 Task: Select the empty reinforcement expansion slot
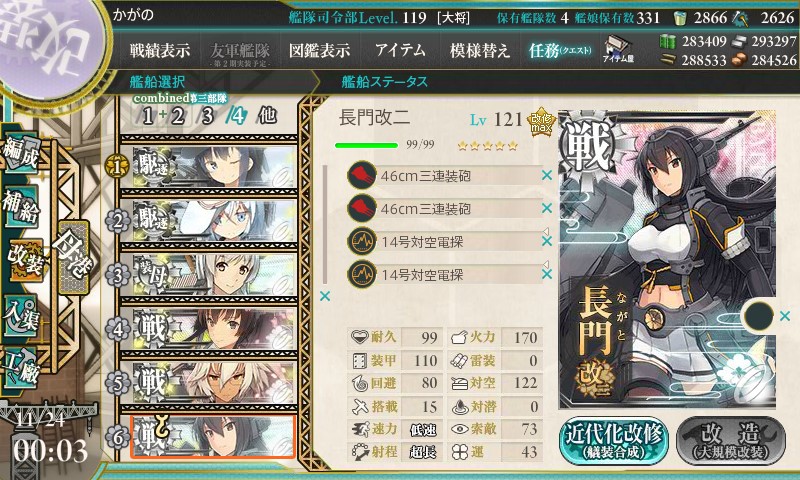(758, 316)
